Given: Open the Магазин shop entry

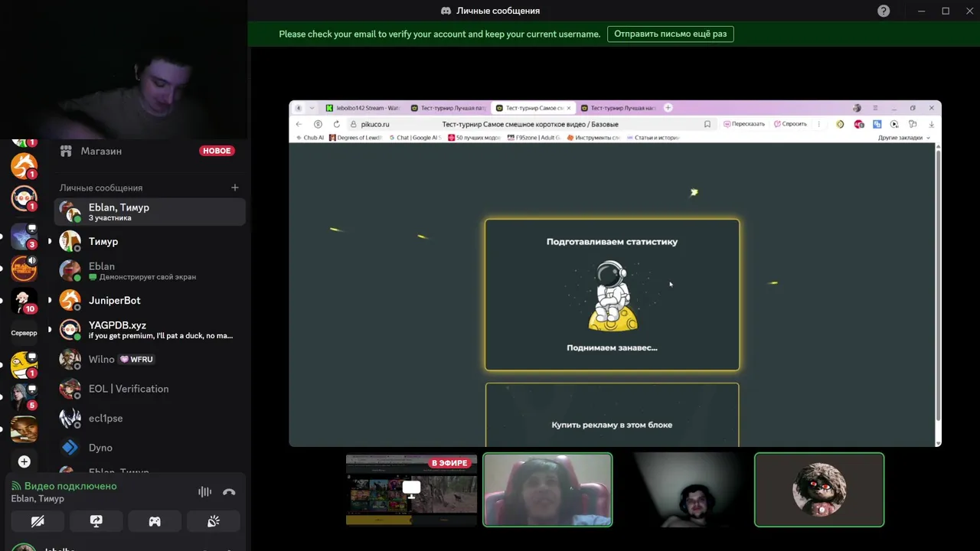Looking at the screenshot, I should pyautogui.click(x=149, y=151).
